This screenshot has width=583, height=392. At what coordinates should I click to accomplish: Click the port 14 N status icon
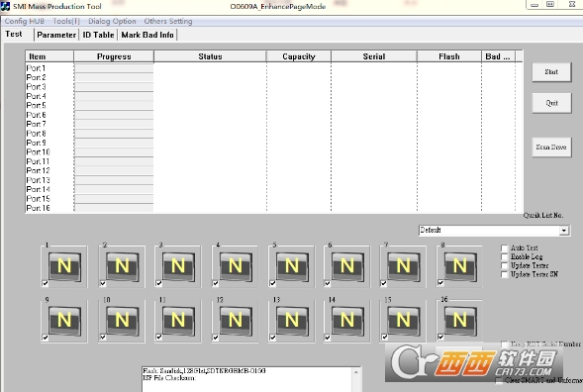pos(347,321)
